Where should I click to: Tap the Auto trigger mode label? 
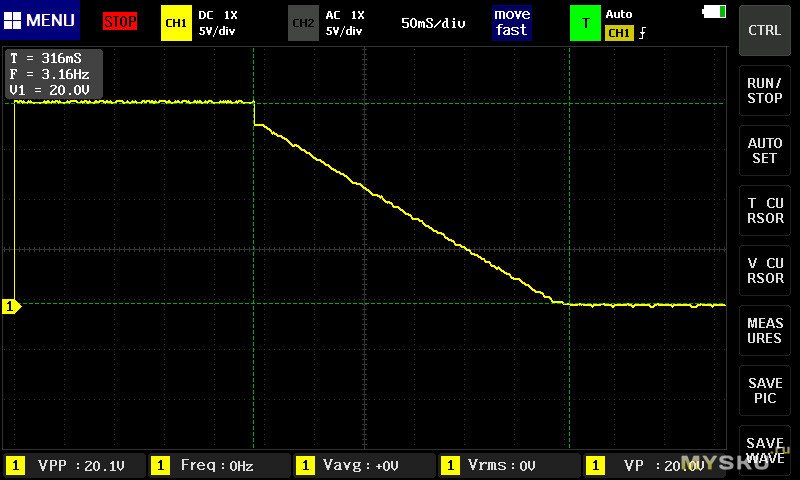[x=619, y=14]
